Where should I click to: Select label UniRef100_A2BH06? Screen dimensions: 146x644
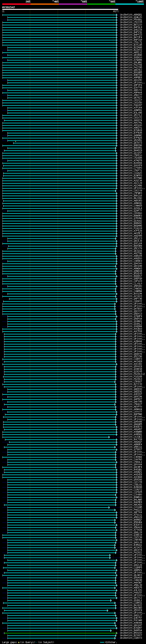(x=131, y=342)
